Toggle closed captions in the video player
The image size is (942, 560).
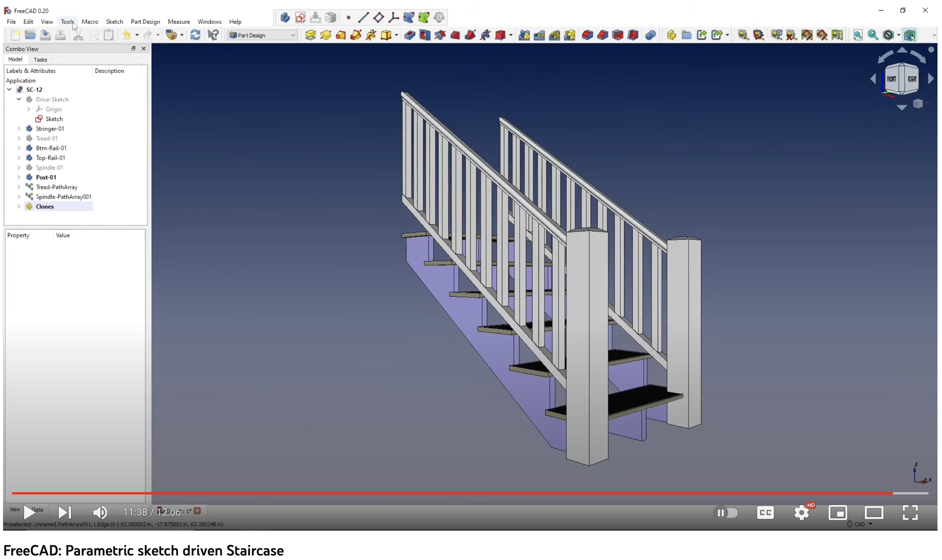765,513
